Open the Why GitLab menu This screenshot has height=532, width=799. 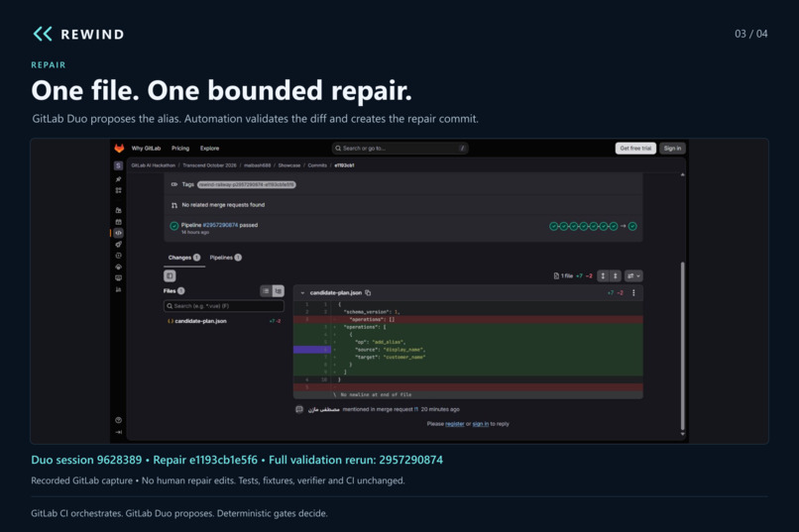tap(146, 149)
